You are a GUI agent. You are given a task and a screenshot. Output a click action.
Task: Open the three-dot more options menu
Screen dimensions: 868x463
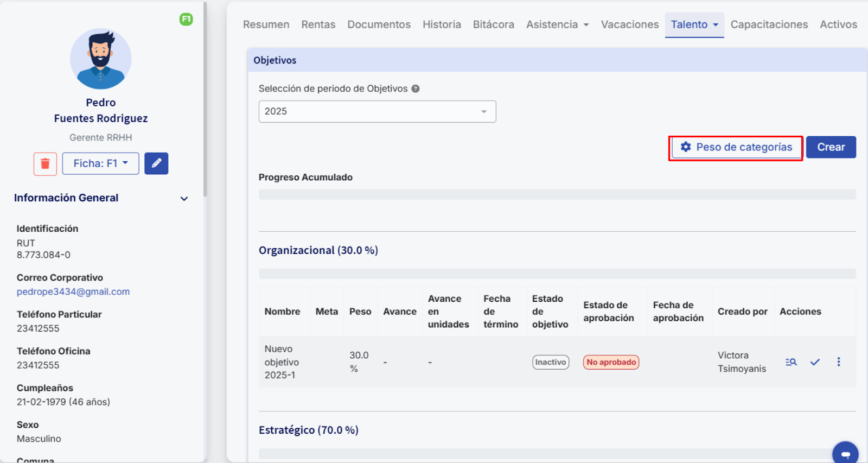coord(838,362)
